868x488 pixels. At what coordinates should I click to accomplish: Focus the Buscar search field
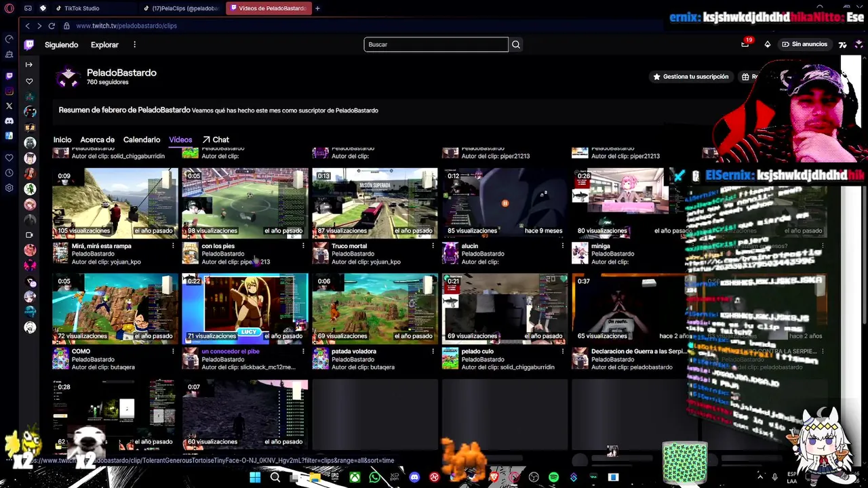pos(436,45)
